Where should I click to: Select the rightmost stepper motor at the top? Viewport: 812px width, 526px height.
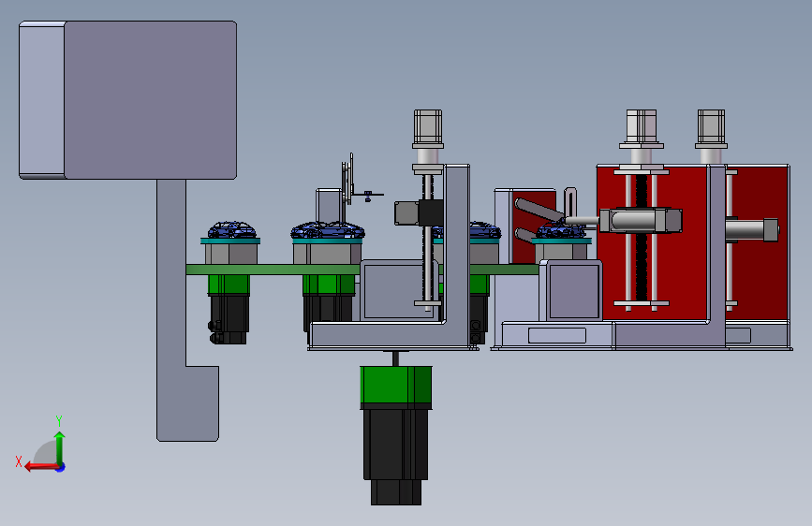[711, 128]
